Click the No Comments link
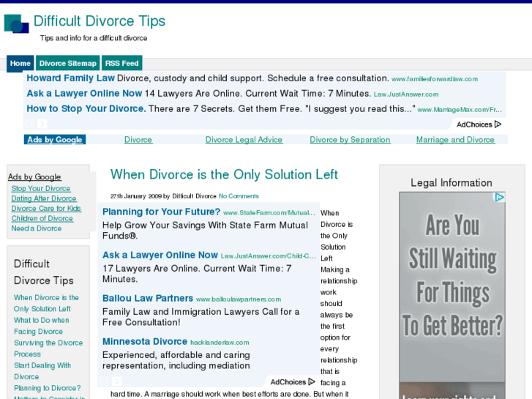 click(239, 196)
